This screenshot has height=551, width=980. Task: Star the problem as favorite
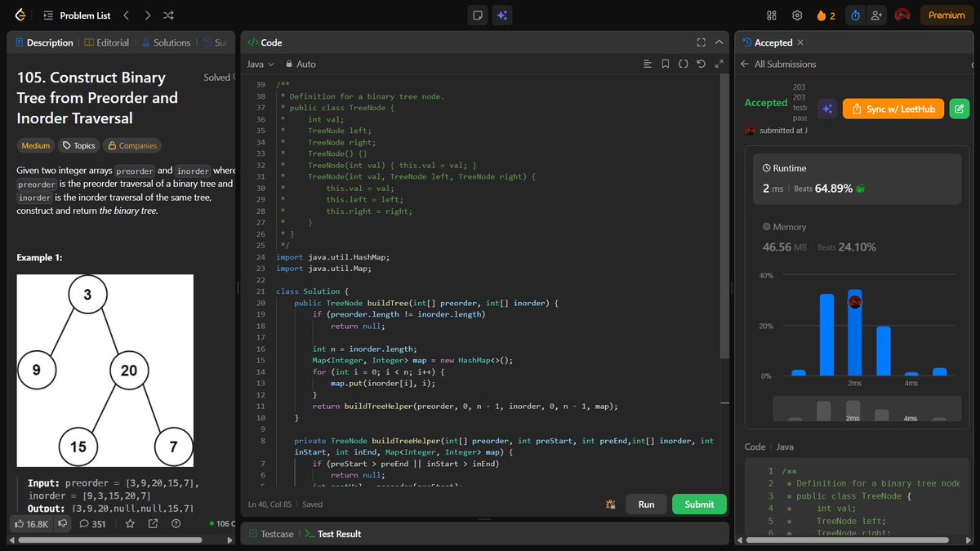[x=131, y=524]
